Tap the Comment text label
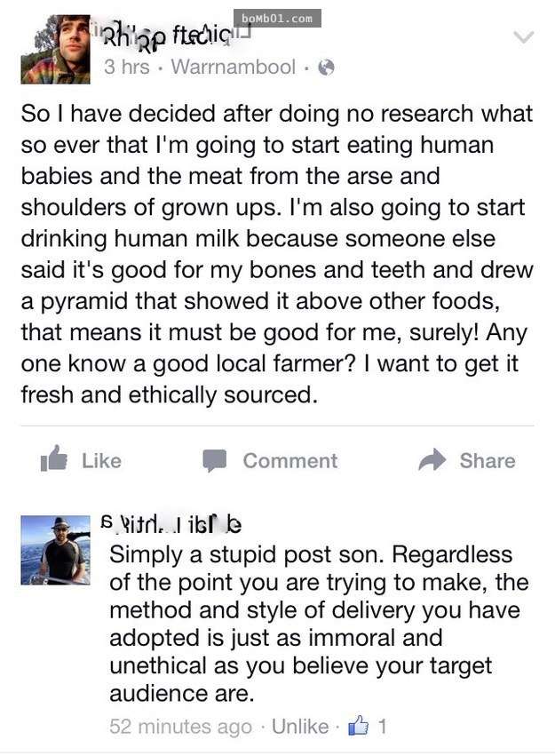 [290, 461]
